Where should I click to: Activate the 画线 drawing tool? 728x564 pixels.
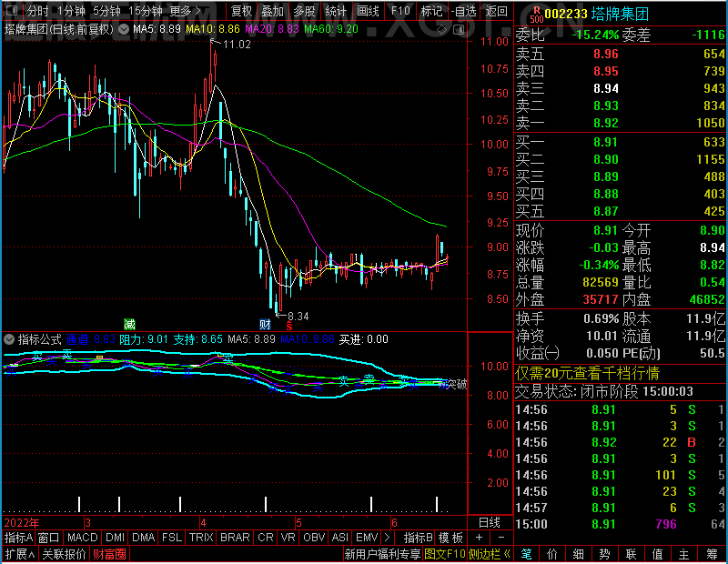[x=368, y=11]
